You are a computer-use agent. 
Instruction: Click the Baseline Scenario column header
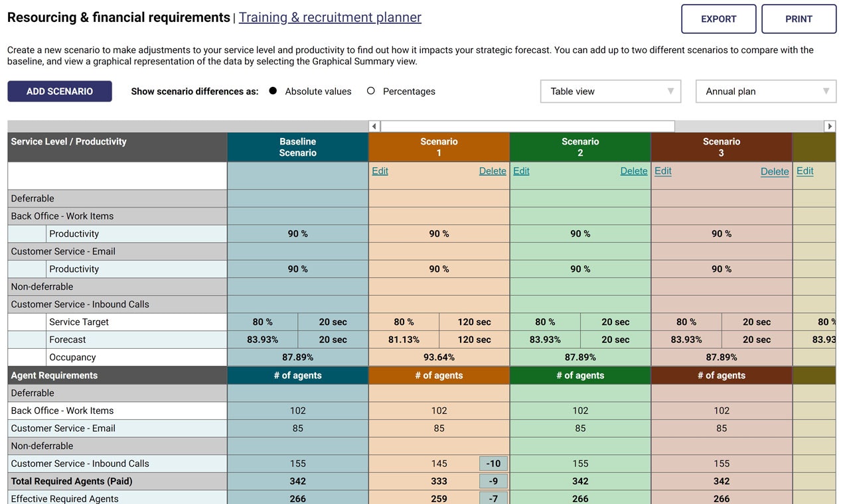pos(297,147)
